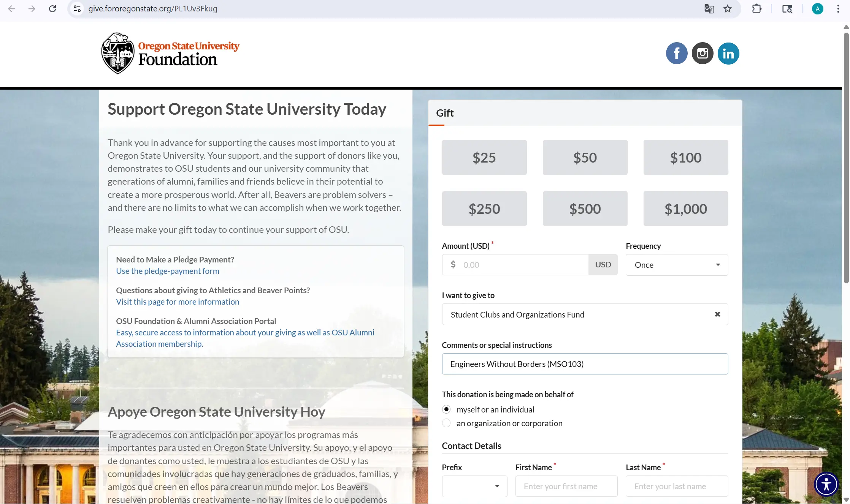Choose the $500 gift amount
Viewport: 850px width, 504px height.
[585, 209]
